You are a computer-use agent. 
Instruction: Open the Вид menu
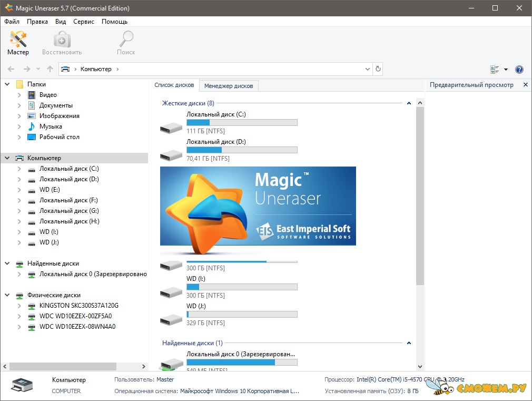point(61,22)
